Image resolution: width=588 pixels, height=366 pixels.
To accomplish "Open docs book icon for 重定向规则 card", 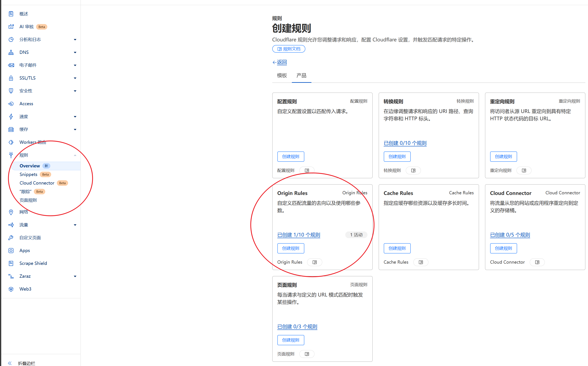I will pyautogui.click(x=524, y=170).
